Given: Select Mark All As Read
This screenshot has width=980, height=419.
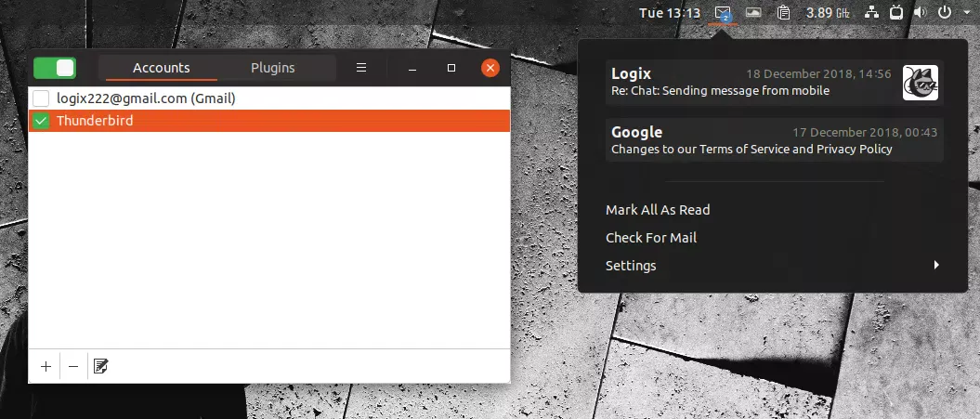Looking at the screenshot, I should [x=658, y=210].
